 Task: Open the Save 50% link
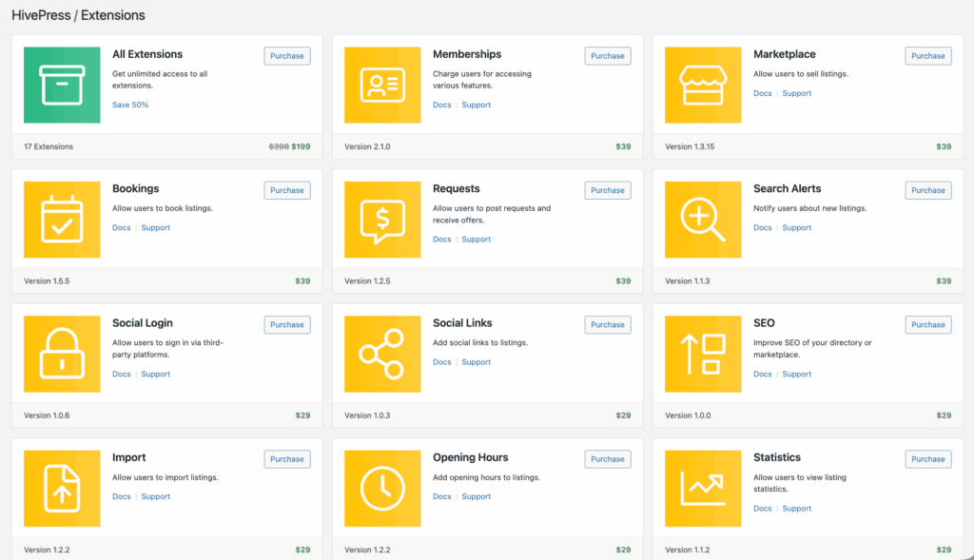(x=130, y=105)
